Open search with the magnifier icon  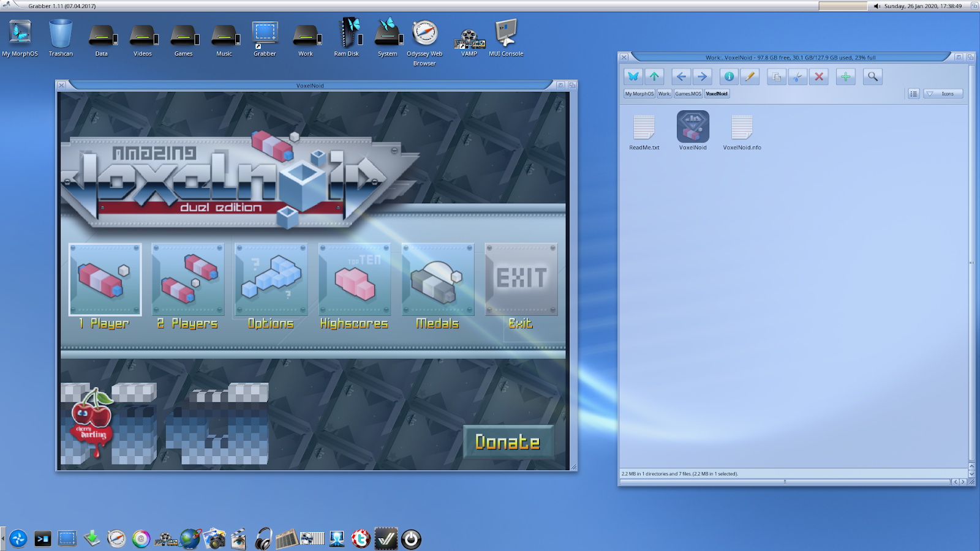pos(873,77)
